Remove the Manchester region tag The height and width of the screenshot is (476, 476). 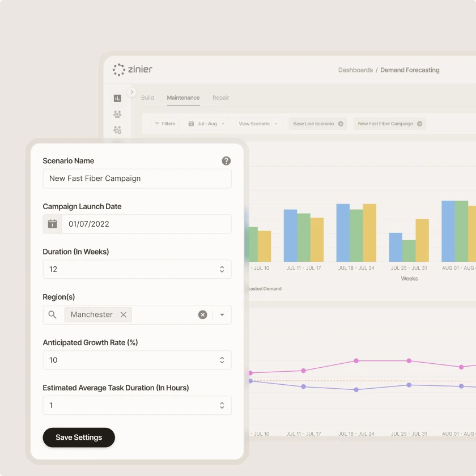[124, 315]
